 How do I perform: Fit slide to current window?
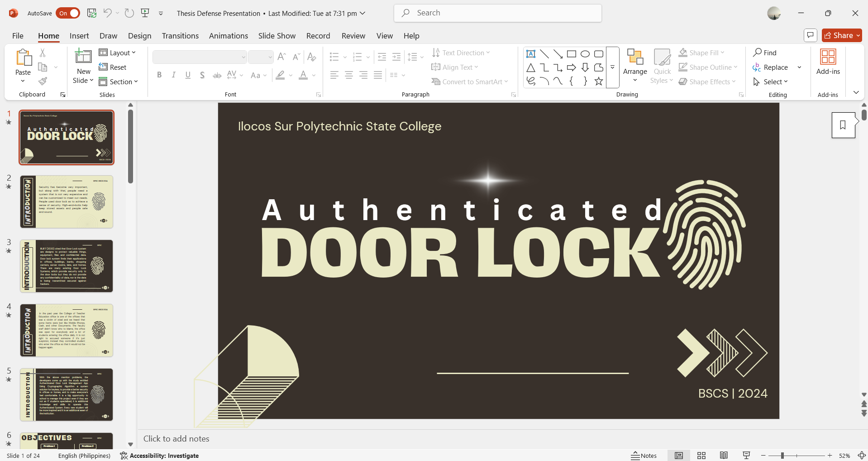[862, 456]
